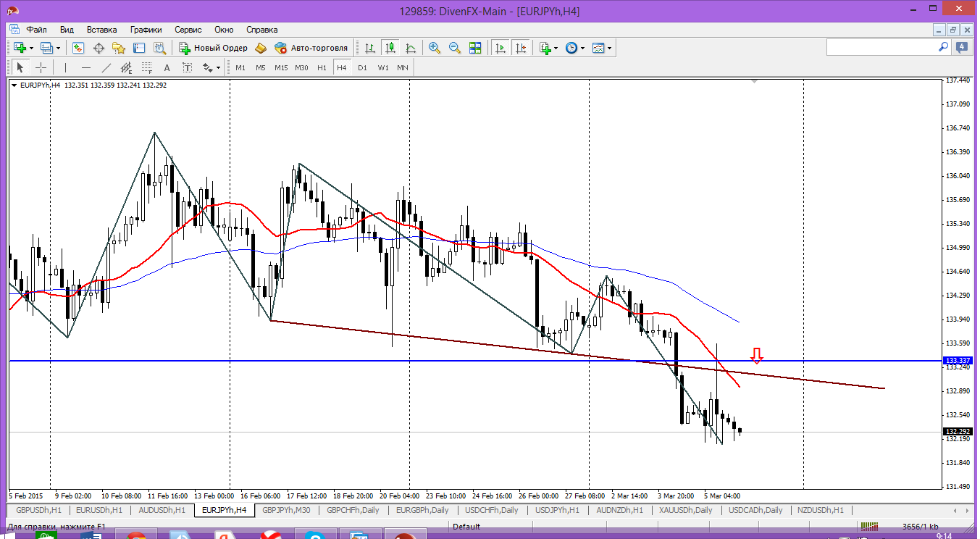Select the Horizontal Line drawing tool
Viewport: 980px width, 539px height.
(x=86, y=67)
